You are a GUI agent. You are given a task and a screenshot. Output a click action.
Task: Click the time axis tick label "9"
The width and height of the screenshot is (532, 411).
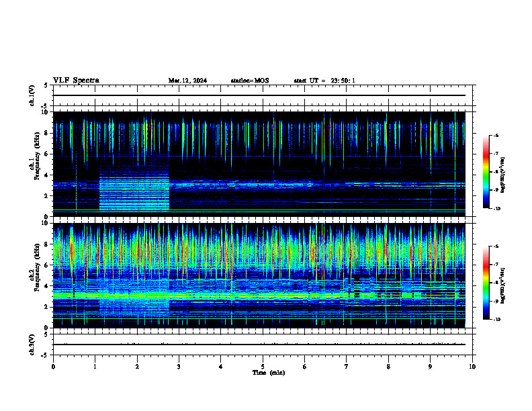pyautogui.click(x=430, y=367)
